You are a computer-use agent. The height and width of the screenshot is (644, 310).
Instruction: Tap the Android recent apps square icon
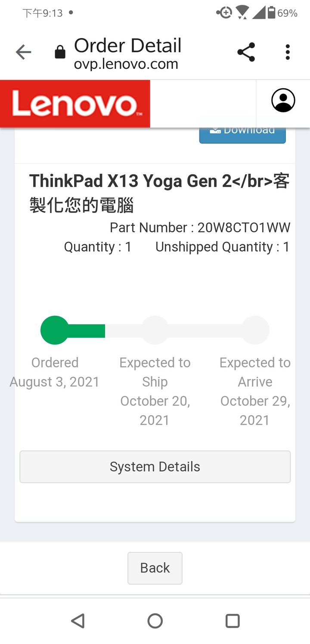pyautogui.click(x=232, y=621)
